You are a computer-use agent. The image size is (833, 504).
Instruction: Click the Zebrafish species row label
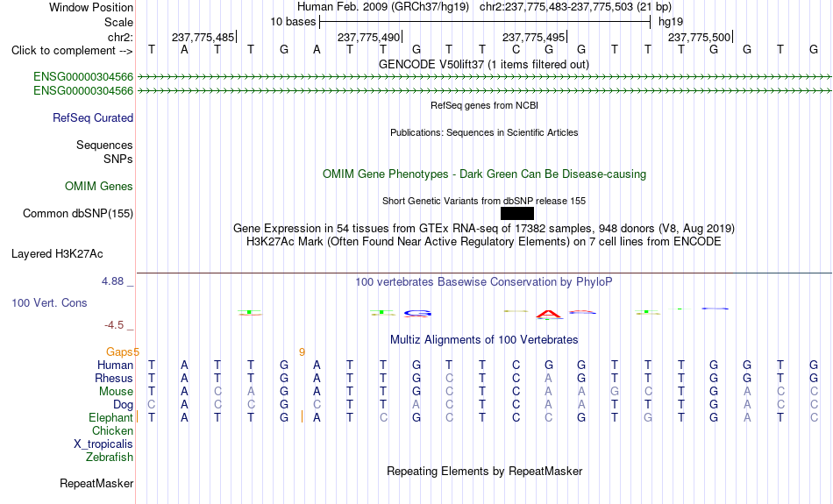[110, 457]
